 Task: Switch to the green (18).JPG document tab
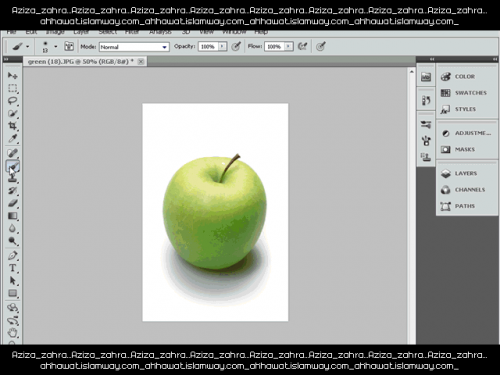pos(81,61)
